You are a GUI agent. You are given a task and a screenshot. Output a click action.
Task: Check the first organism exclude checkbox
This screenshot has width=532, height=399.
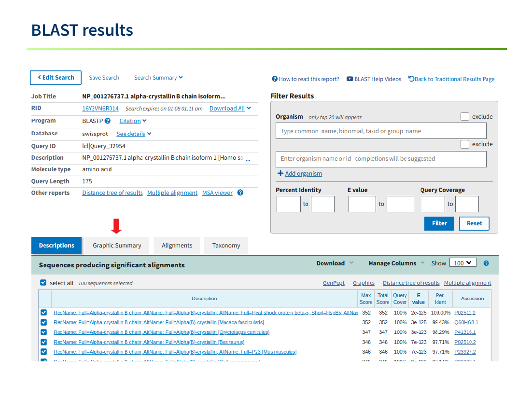(x=465, y=117)
